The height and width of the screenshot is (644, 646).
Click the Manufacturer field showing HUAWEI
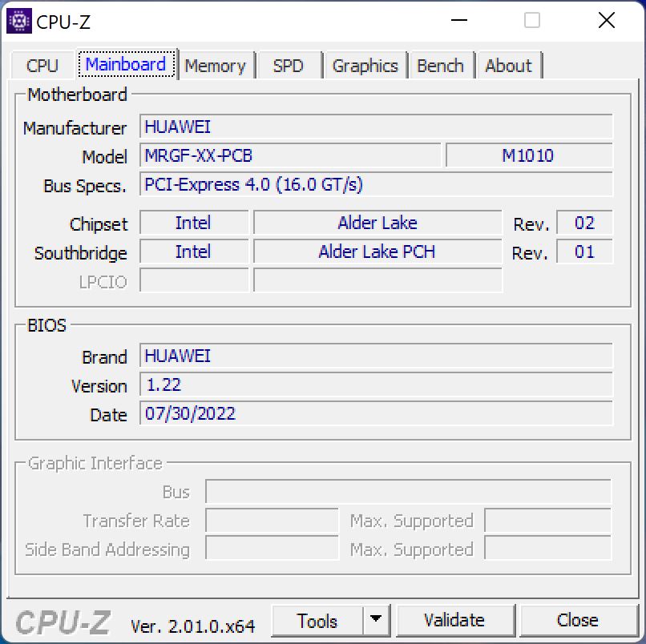pos(376,127)
